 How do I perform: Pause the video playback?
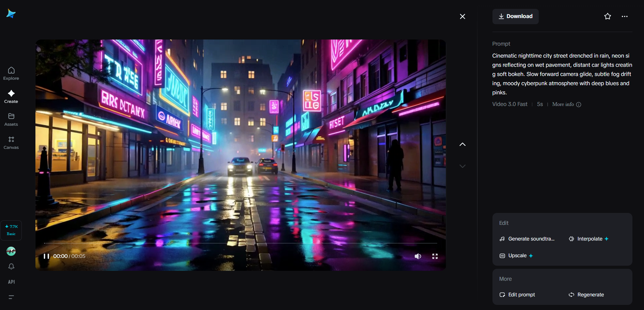[46, 256]
